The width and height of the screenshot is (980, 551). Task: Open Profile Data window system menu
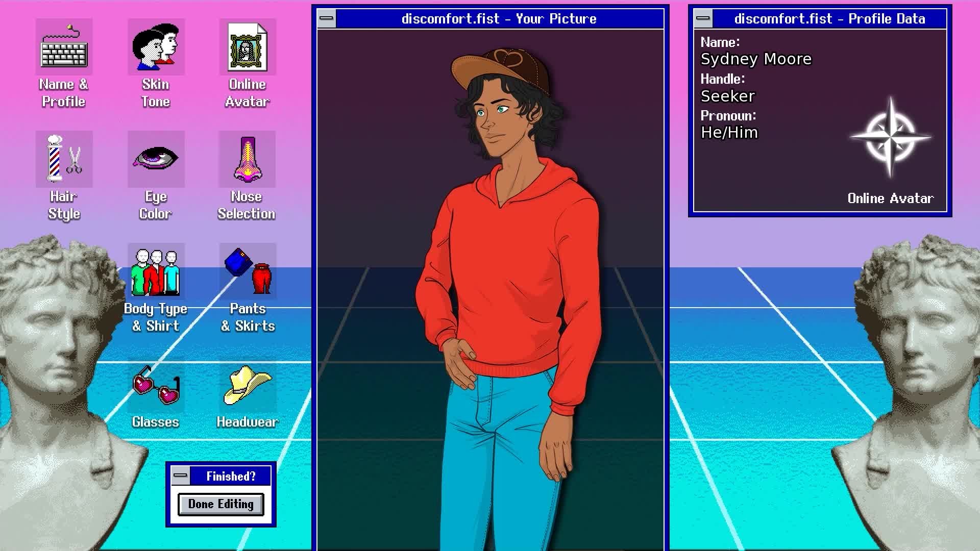[703, 19]
